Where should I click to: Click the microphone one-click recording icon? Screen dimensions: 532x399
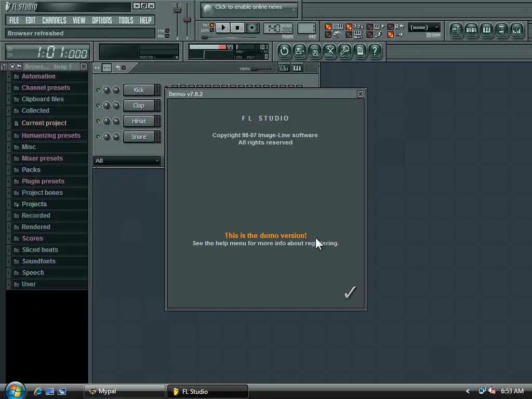pos(345,51)
